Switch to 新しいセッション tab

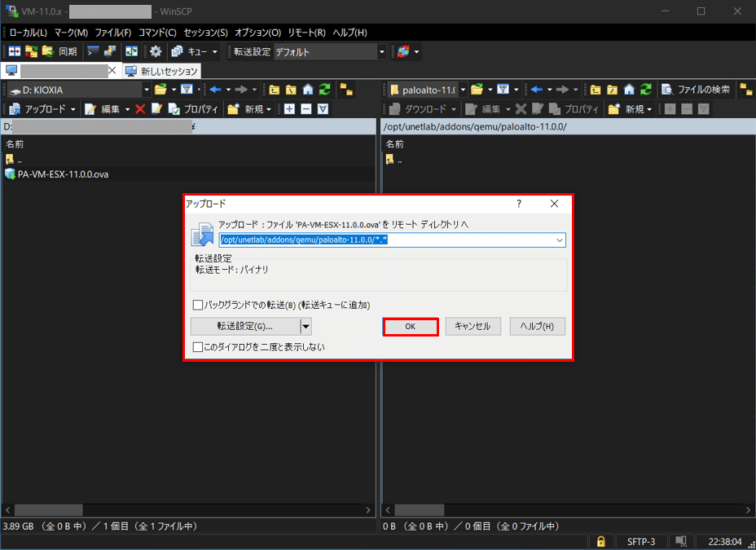(161, 72)
